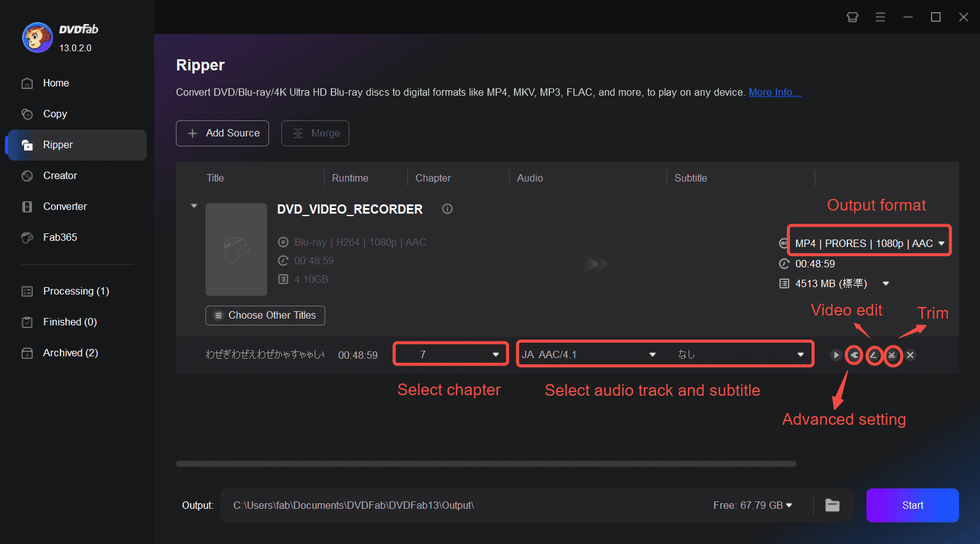Click the Audio column header
This screenshot has height=544, width=980.
point(529,178)
